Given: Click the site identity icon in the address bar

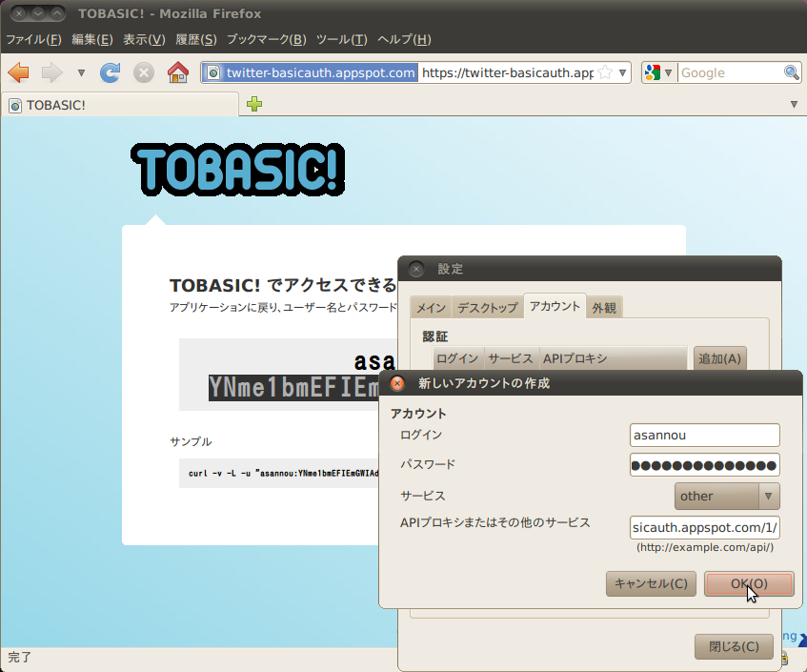Looking at the screenshot, I should pos(213,73).
